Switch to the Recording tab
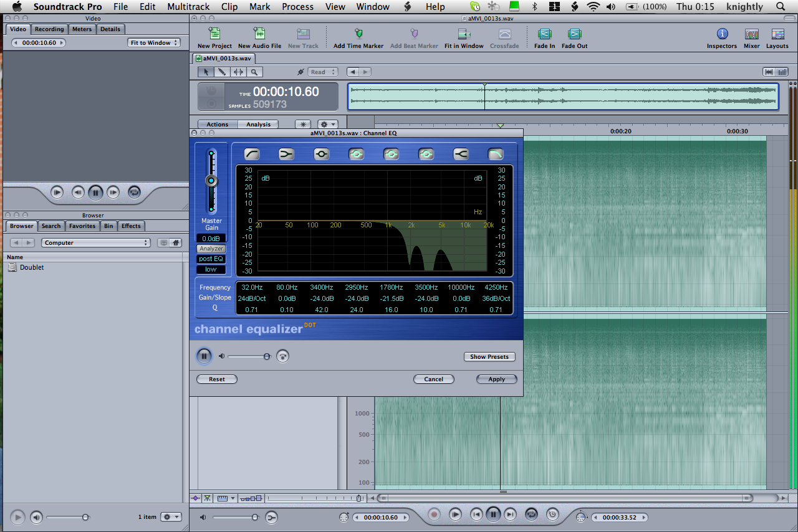 coord(49,29)
